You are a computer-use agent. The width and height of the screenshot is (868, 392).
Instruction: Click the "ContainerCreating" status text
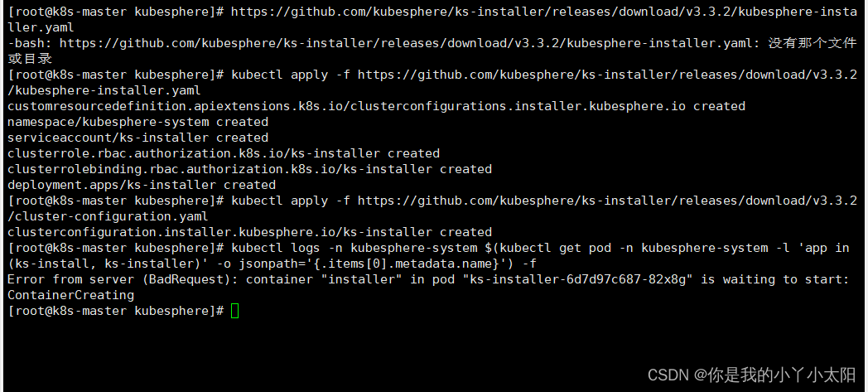(x=70, y=295)
